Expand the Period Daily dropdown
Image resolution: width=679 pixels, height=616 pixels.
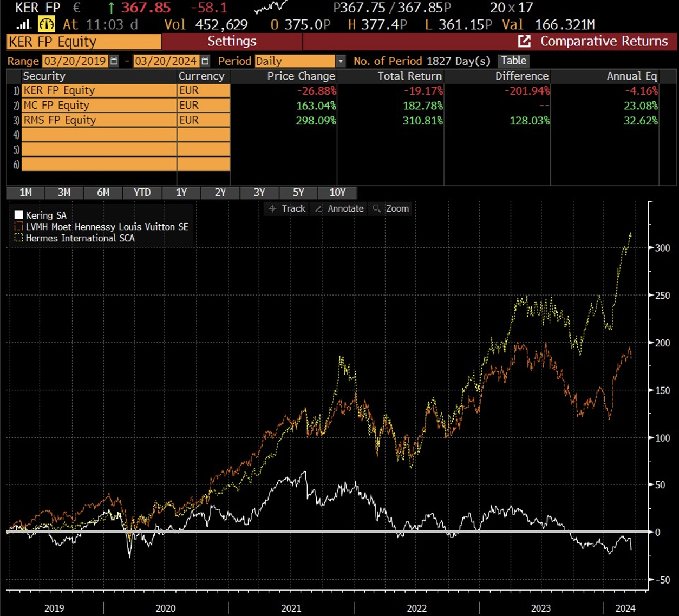(x=341, y=61)
